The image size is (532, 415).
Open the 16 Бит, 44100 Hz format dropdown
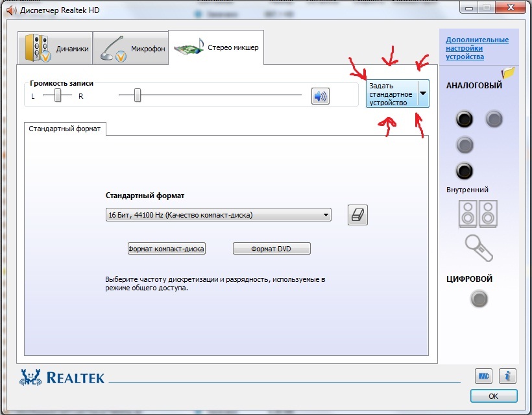tap(219, 215)
